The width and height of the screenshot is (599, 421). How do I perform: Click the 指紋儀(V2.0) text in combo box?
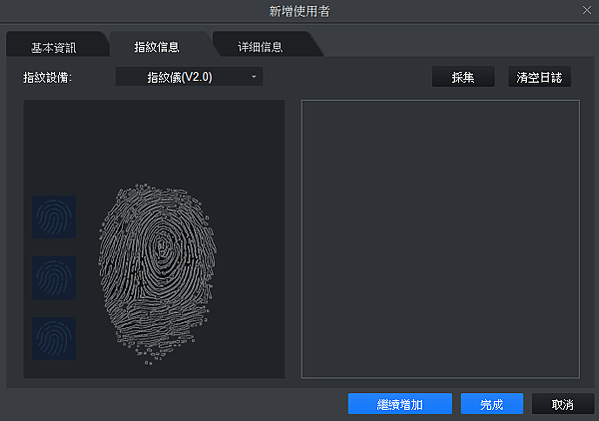[180, 77]
